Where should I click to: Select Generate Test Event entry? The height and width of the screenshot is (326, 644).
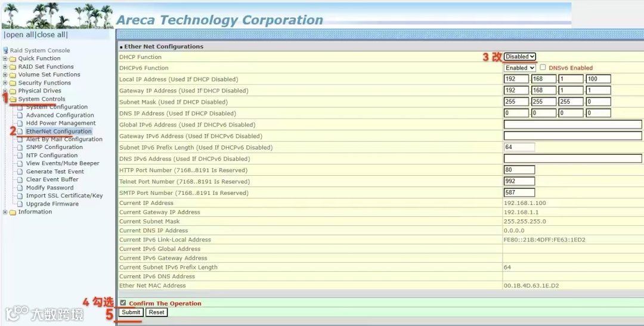(x=55, y=172)
